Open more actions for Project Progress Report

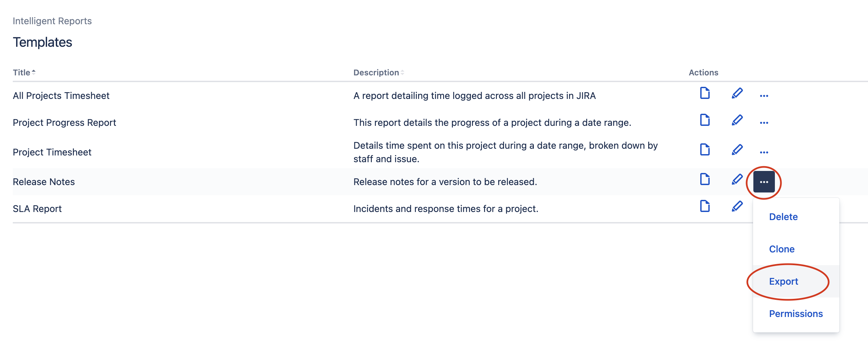click(764, 123)
